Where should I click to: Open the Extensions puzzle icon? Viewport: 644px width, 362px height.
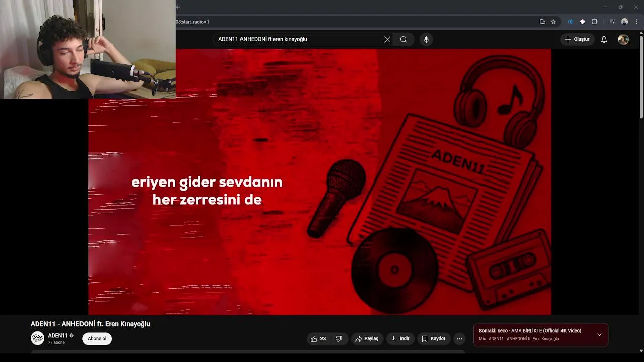coord(594,22)
